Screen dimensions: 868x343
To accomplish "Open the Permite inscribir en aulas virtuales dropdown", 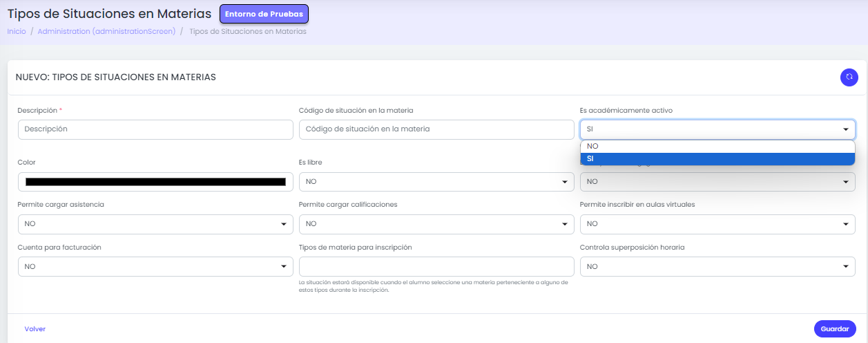I will (x=717, y=224).
